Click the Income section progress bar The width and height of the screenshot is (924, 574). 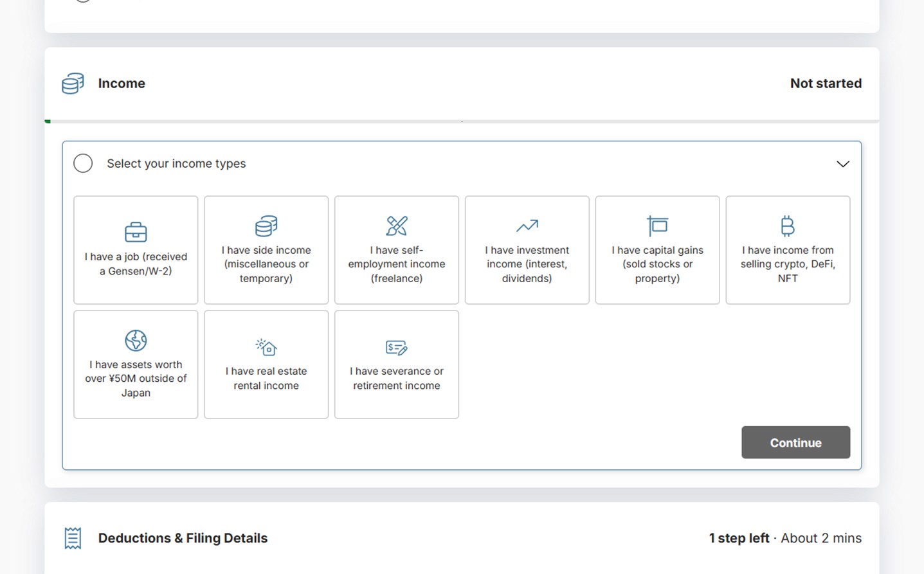tap(462, 121)
